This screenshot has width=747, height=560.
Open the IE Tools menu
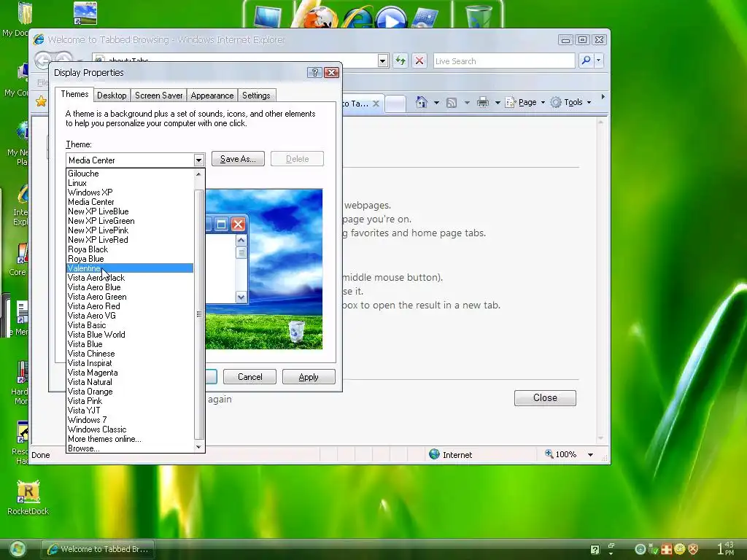pyautogui.click(x=570, y=102)
